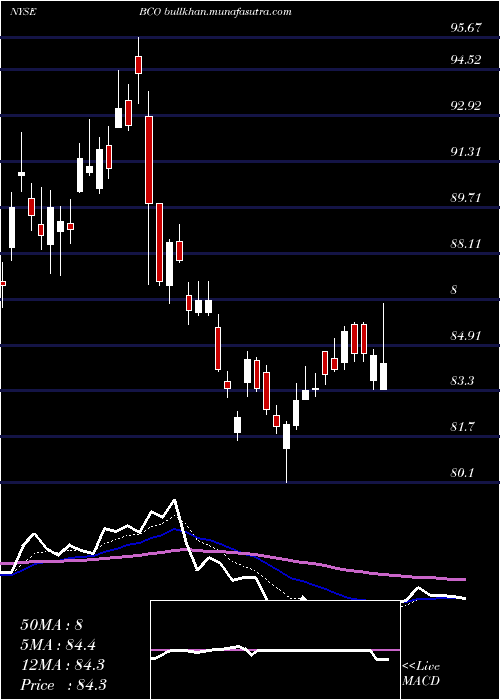Viewport: 500px width, 700px height.
Task: Click the NYSE exchange label
Action: coord(23,12)
